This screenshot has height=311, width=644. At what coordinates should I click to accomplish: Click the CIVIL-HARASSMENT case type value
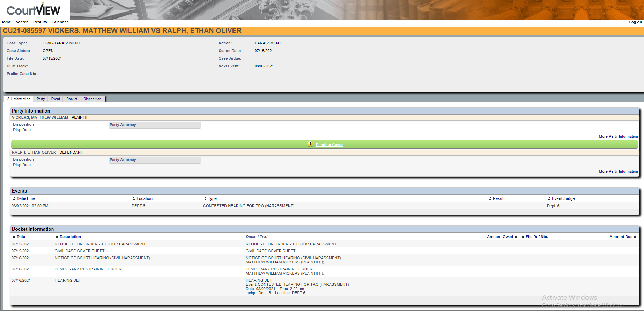61,43
